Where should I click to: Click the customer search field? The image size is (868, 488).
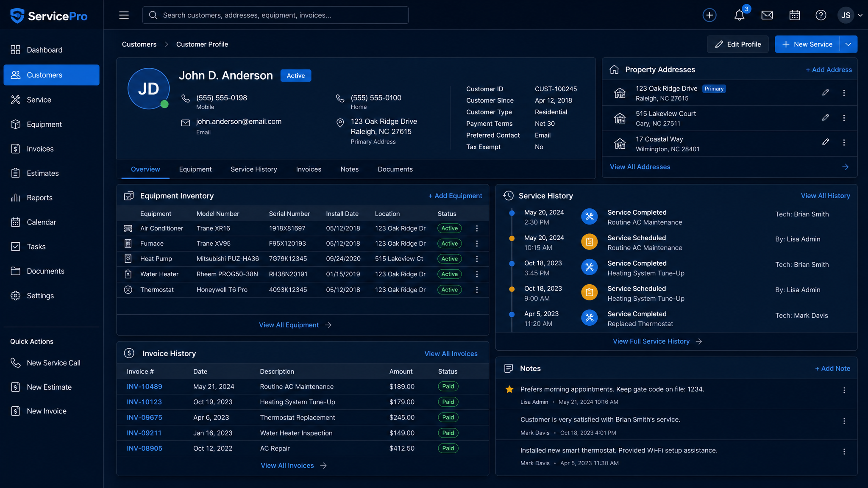(x=275, y=15)
